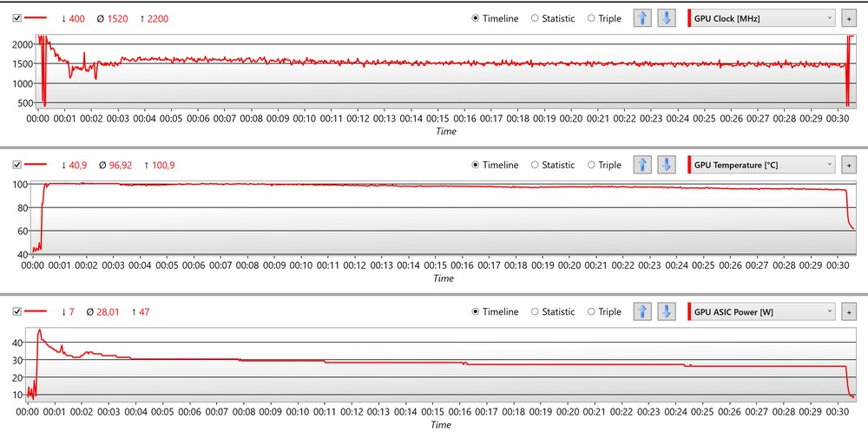Toggle the GPU Temperature graph checkbox

(16, 165)
